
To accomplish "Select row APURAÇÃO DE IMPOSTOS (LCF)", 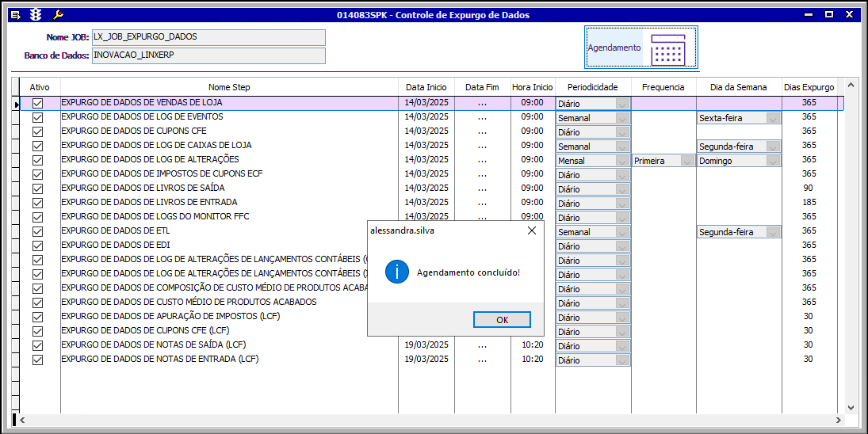I will [x=170, y=316].
